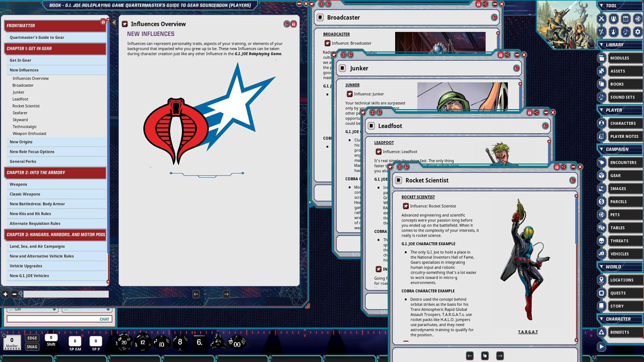Collapse the TOOL sidebar section
This screenshot has height=362, width=644.
601,6
